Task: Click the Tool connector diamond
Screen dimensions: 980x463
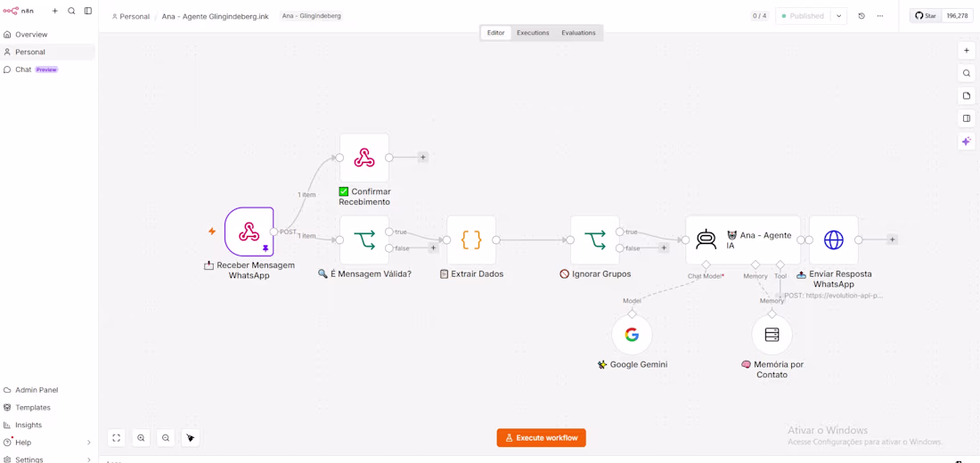Action: click(x=780, y=264)
